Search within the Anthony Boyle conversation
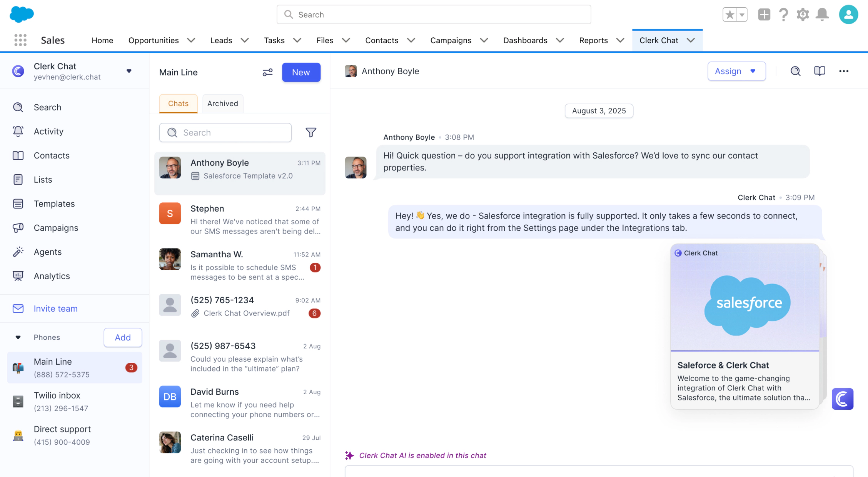This screenshot has height=477, width=868. pyautogui.click(x=795, y=71)
